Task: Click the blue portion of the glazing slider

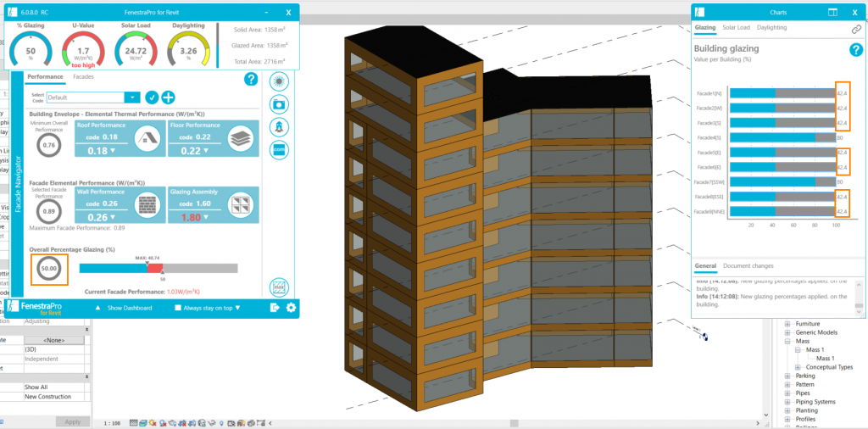Action: (x=113, y=268)
